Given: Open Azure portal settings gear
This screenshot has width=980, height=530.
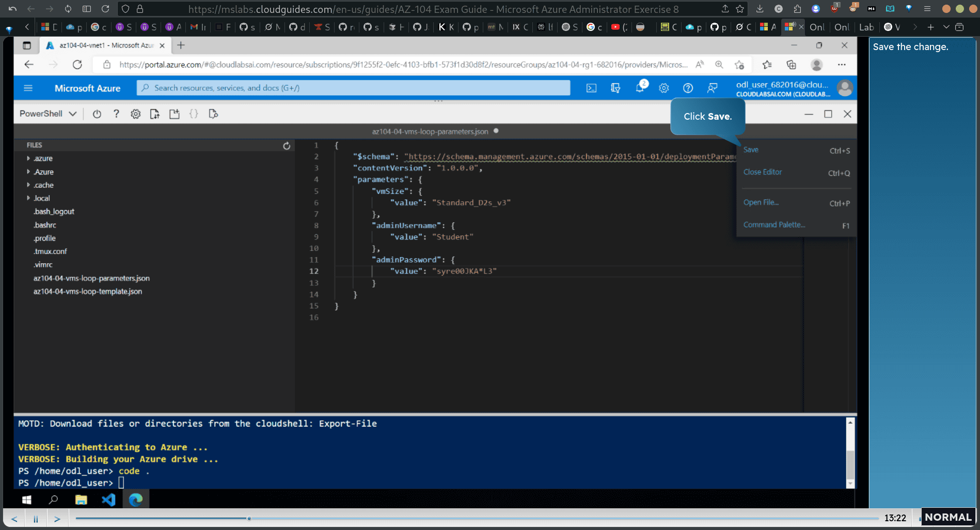Looking at the screenshot, I should [x=664, y=88].
